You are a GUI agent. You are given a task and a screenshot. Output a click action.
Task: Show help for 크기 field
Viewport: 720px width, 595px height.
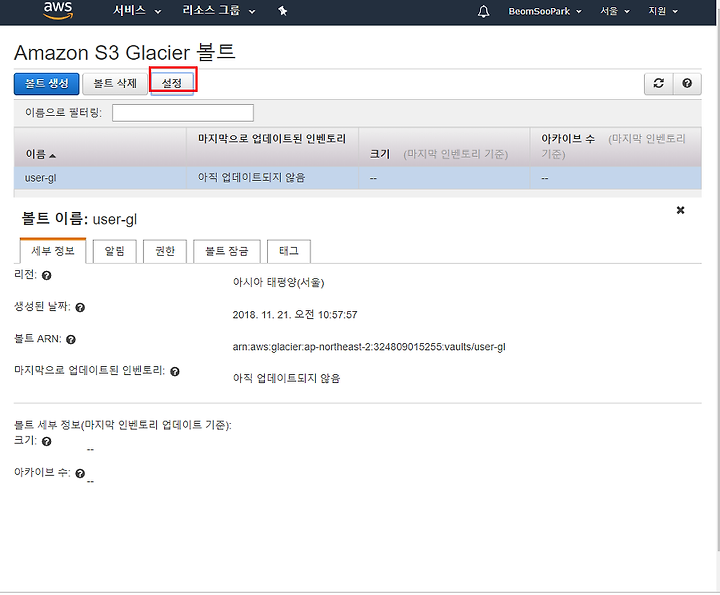click(x=46, y=442)
